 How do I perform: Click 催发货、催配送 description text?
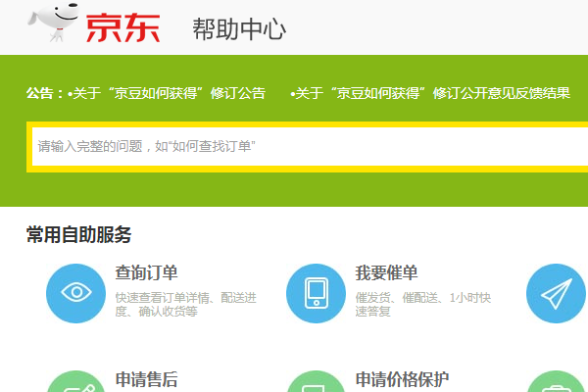(x=423, y=304)
